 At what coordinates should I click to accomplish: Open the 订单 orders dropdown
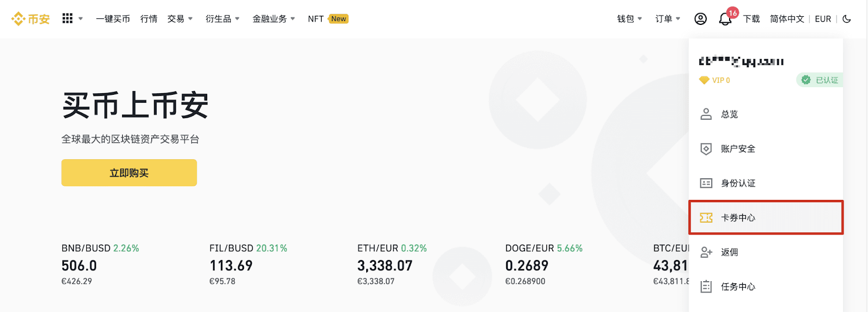(x=667, y=19)
